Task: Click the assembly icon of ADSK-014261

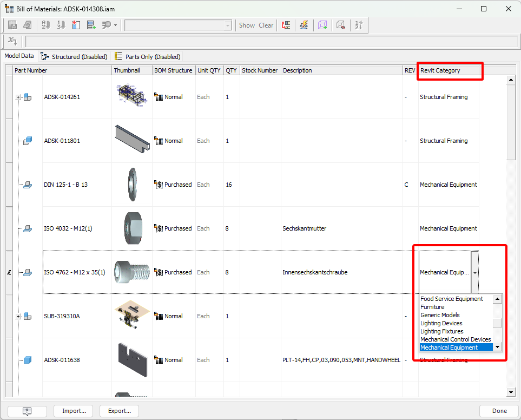Action: (28, 97)
